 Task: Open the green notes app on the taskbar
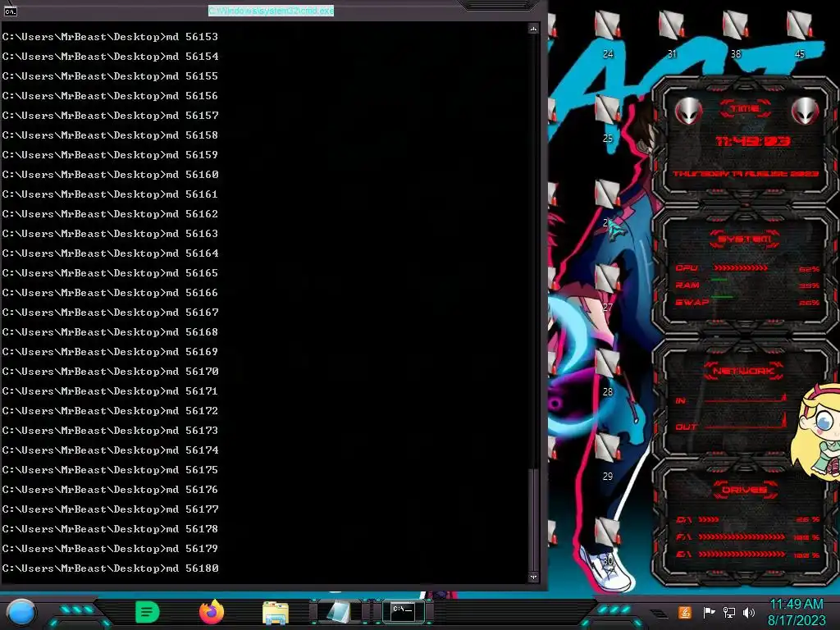[148, 612]
